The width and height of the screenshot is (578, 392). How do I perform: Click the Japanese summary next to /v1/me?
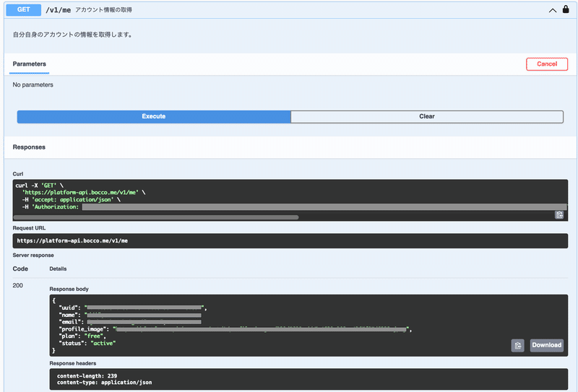(103, 10)
